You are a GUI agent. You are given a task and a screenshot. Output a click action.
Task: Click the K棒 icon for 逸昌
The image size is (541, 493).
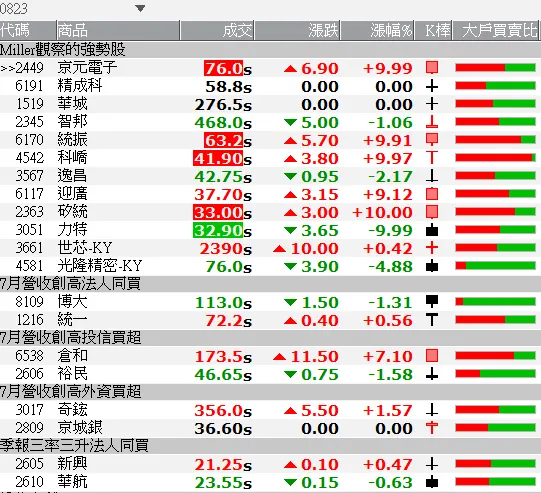point(432,176)
